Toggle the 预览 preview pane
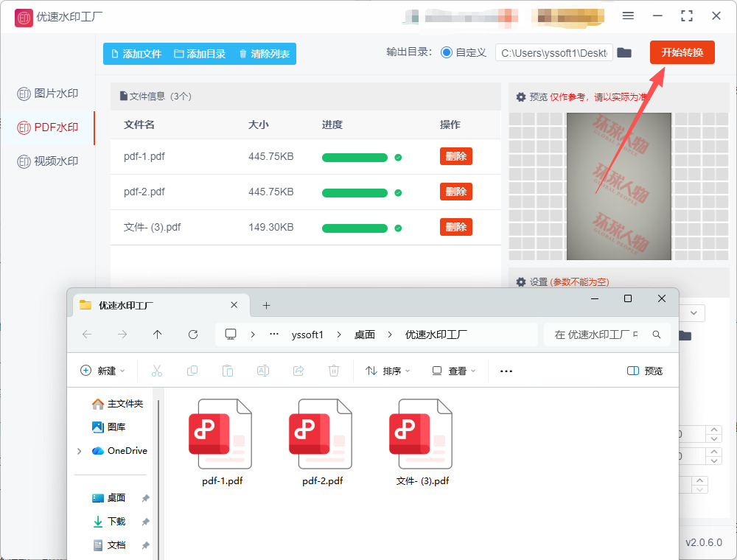This screenshot has width=737, height=560. (x=645, y=371)
